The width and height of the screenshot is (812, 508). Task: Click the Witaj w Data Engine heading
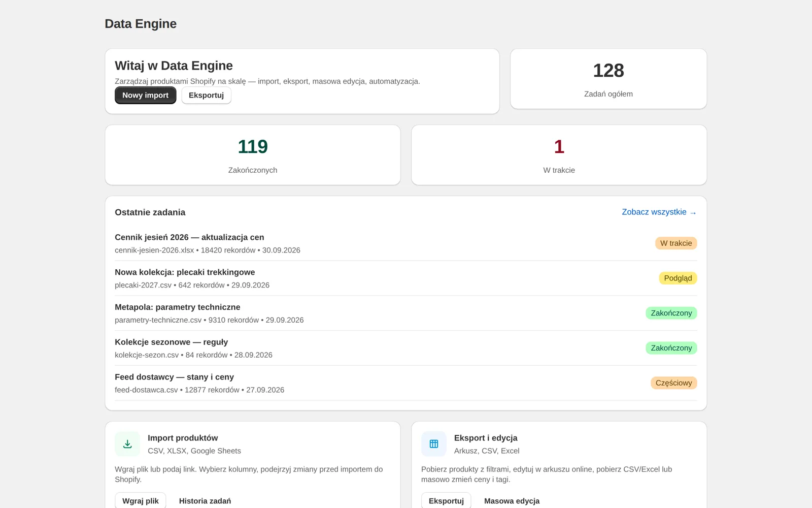174,66
